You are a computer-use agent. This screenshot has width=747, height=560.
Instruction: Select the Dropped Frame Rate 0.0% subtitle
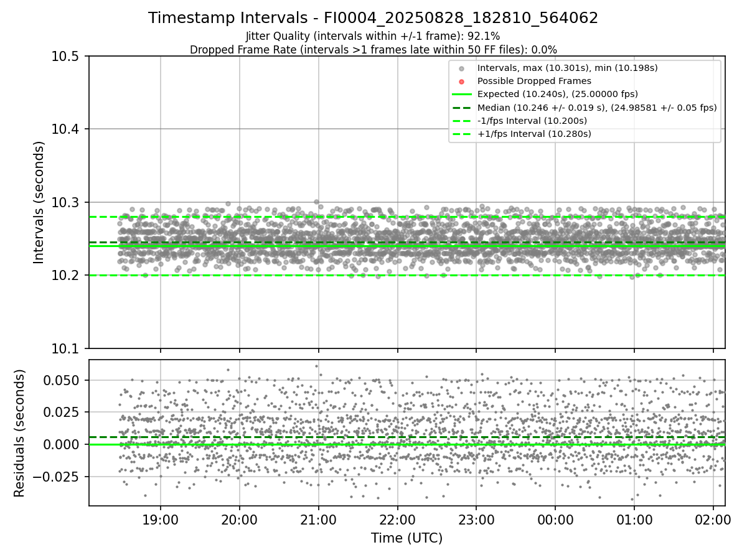[373, 49]
